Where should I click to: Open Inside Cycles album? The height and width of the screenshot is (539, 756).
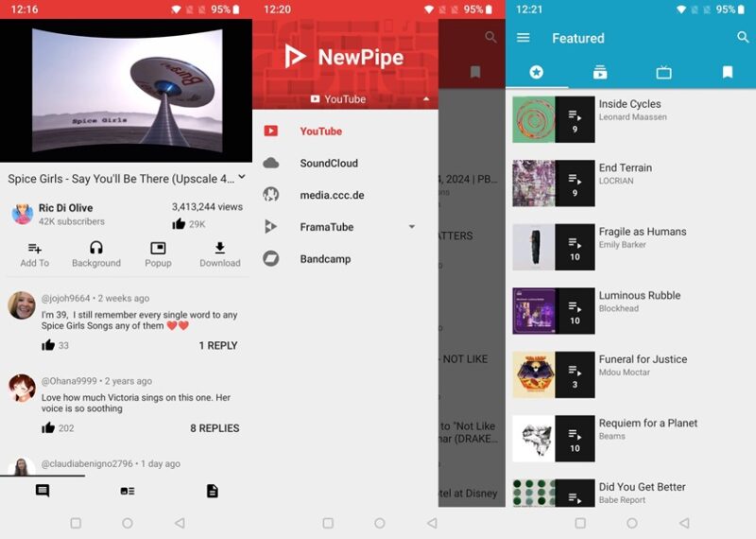point(630,119)
